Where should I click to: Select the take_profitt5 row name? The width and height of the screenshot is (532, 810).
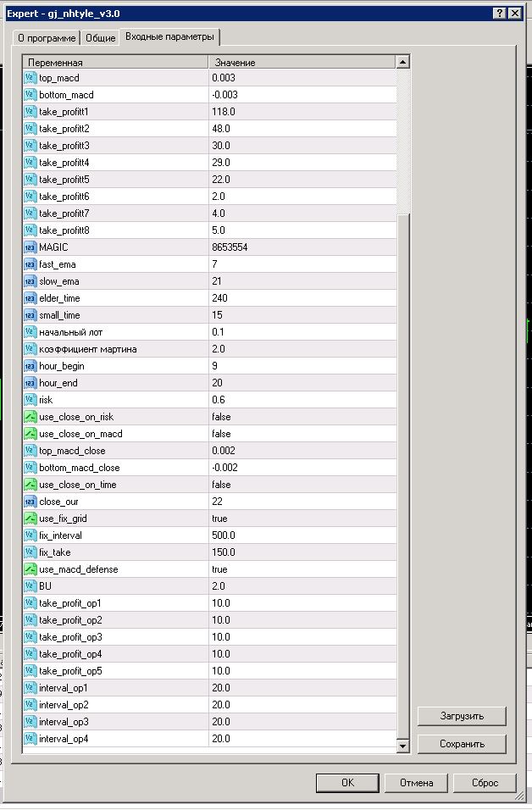(64, 180)
